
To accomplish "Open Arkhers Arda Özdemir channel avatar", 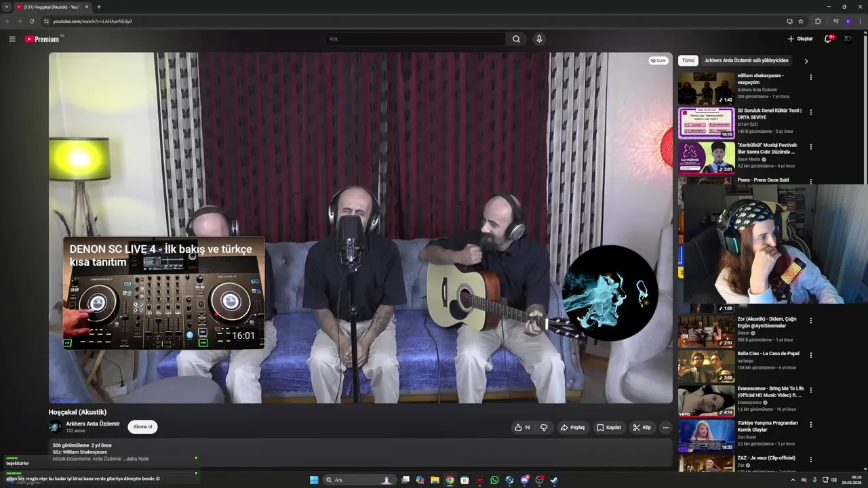I will (55, 426).
